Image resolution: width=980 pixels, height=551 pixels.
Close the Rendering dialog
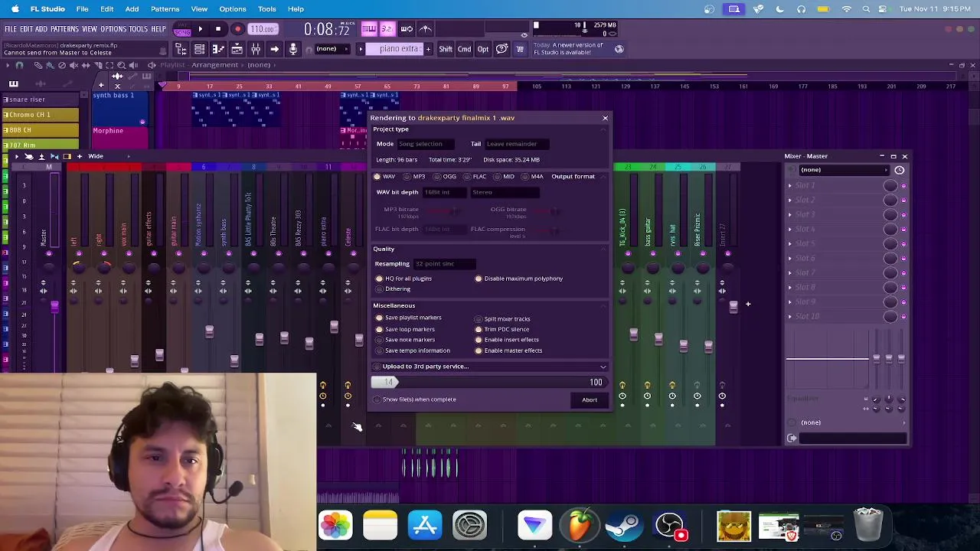tap(605, 118)
